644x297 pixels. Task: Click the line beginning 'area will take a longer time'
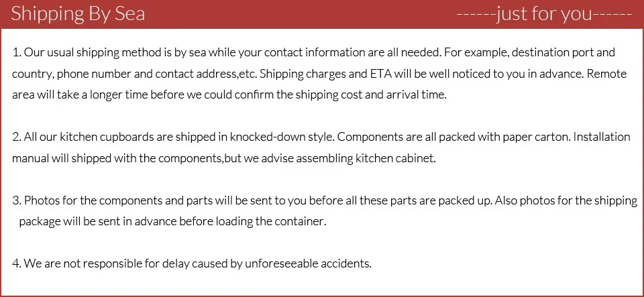click(229, 95)
